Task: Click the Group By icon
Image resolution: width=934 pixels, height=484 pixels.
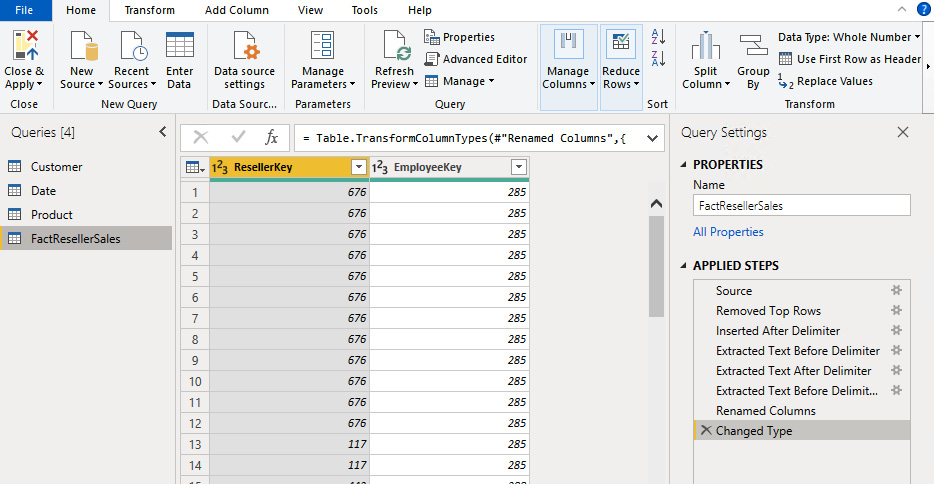Action: coord(753,45)
